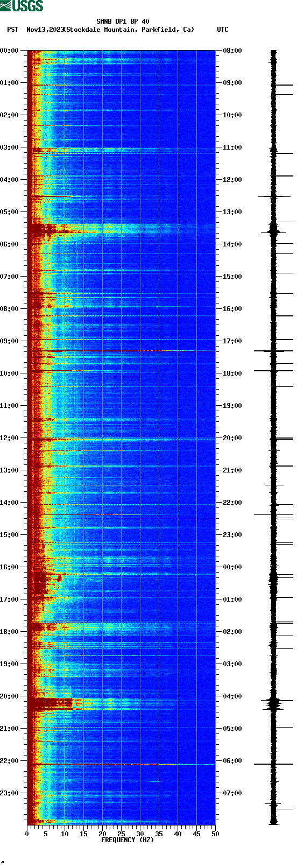Select the title text SMNB DP1 BP 40

coord(123,22)
